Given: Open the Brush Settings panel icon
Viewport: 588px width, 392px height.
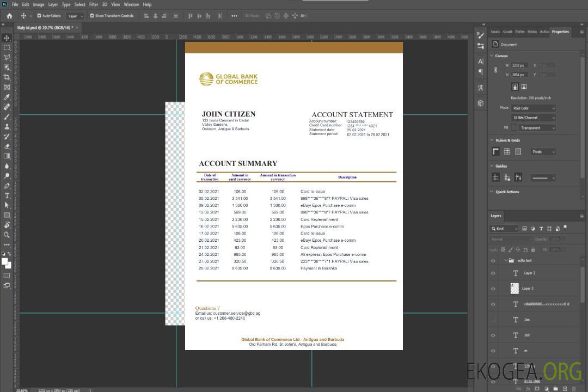Looking at the screenshot, I should 481,35.
